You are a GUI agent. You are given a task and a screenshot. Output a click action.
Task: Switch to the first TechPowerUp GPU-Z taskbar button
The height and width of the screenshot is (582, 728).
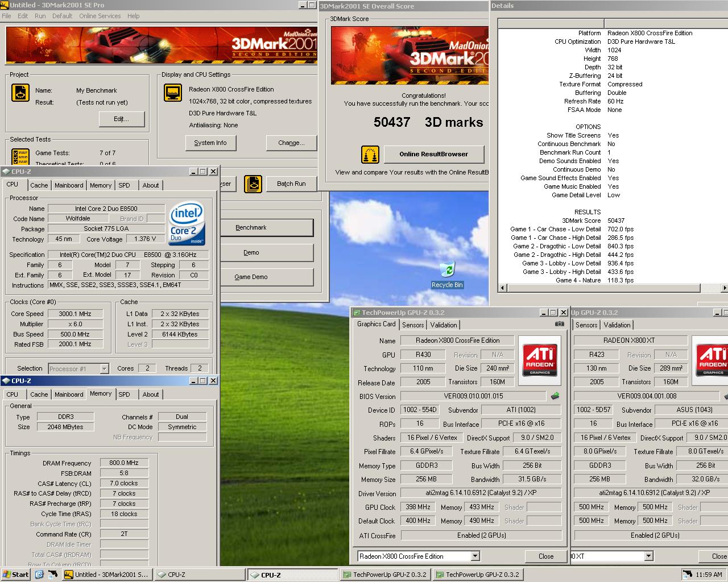384,575
